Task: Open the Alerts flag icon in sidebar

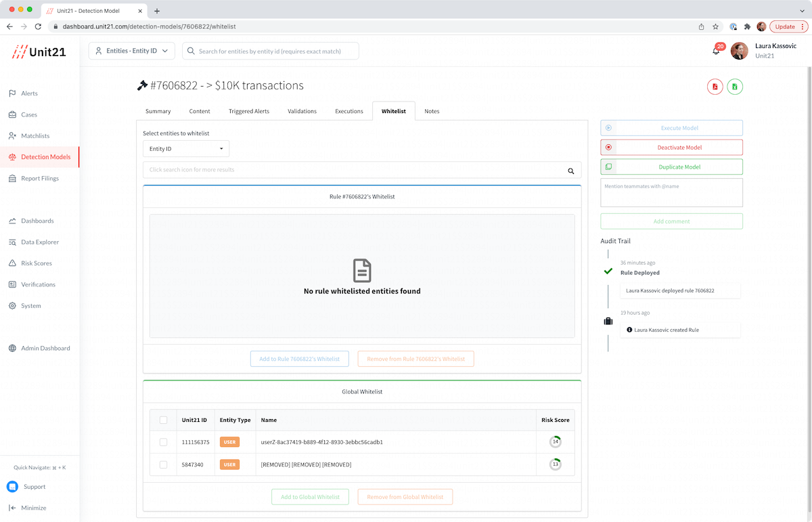Action: (x=12, y=93)
